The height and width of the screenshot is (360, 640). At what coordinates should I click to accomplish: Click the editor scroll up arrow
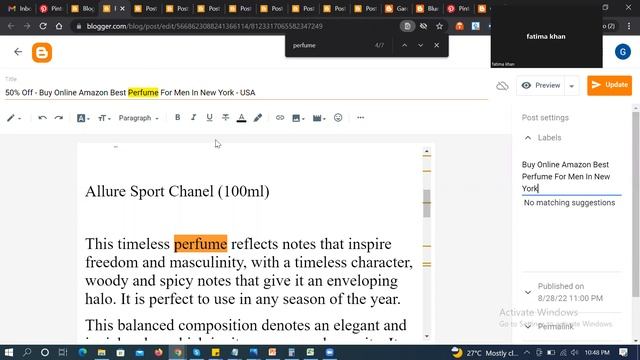point(427,151)
